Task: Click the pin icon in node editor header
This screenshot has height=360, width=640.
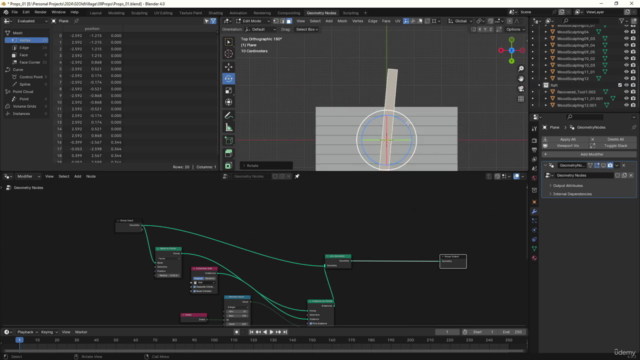Action: pos(297,176)
